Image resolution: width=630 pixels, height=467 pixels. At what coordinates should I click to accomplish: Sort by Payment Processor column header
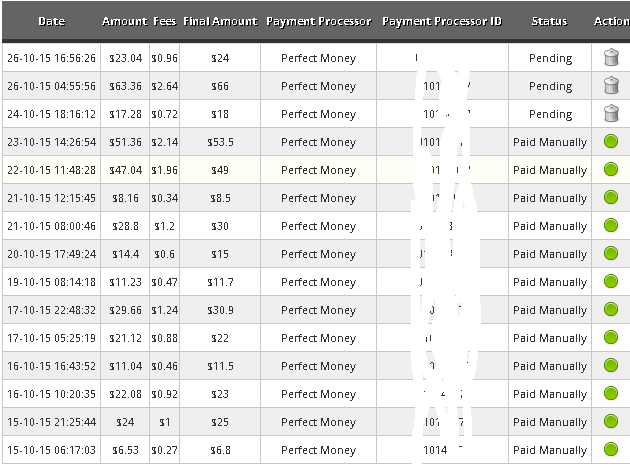319,21
